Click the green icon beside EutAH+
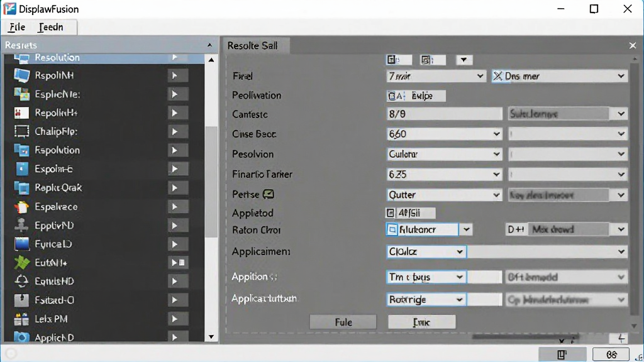Screen dimensions: 644x362 (21, 263)
